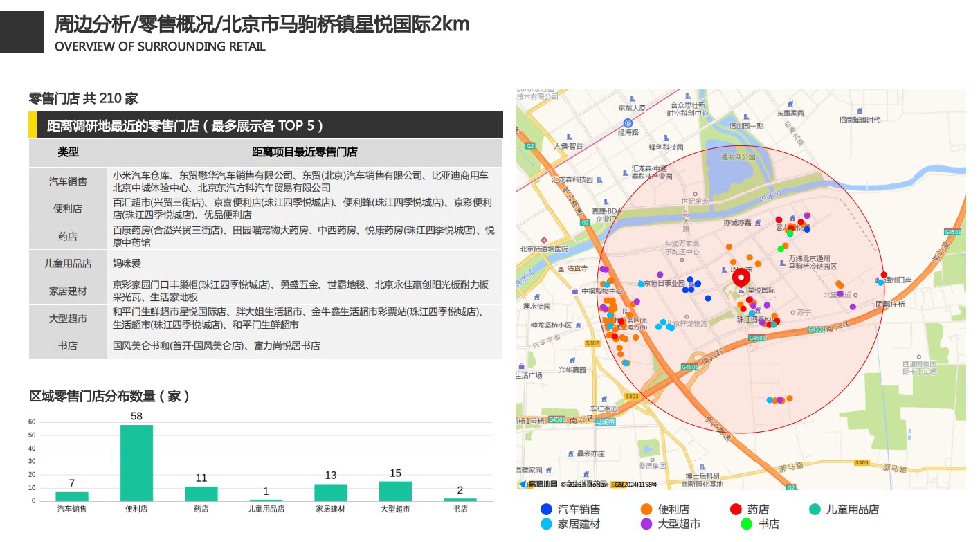Image resolution: width=980 pixels, height=542 pixels.
Task: Click the 清真寺 mosque marker on map
Action: pyautogui.click(x=561, y=268)
